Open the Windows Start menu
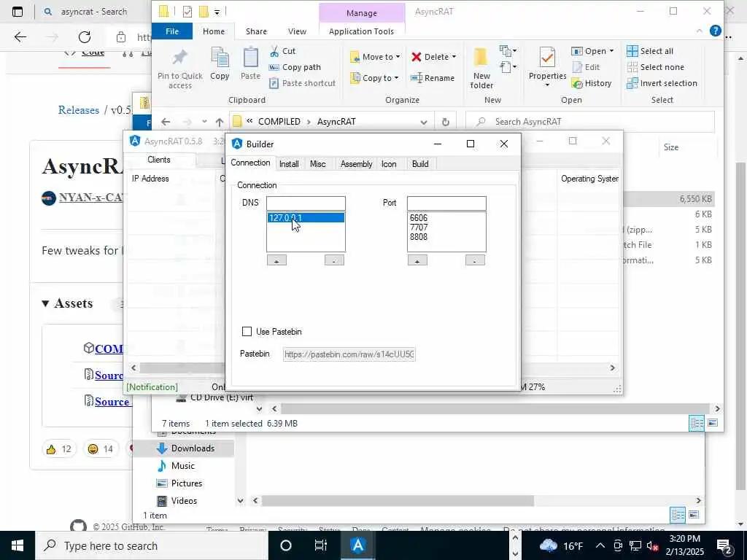The image size is (747, 560). [x=18, y=545]
